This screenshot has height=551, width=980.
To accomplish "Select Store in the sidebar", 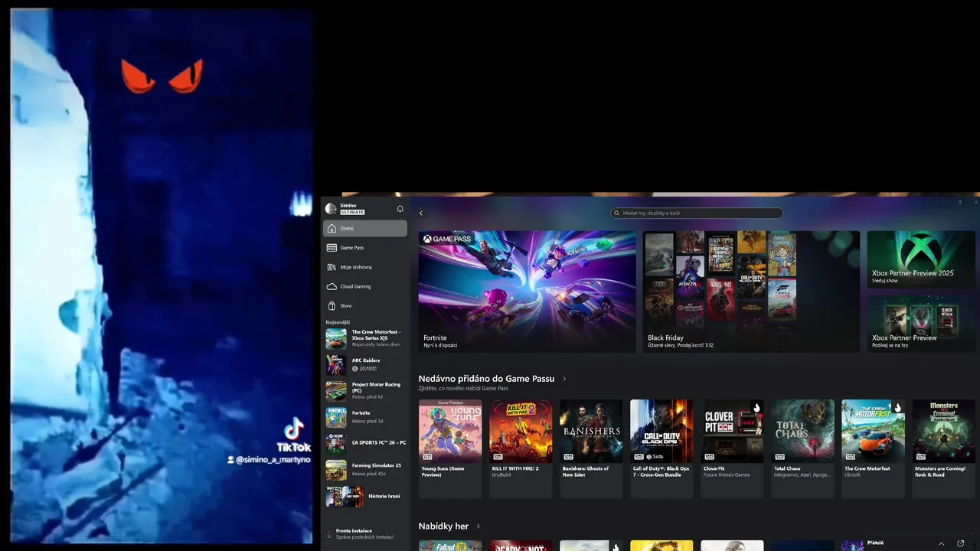I will click(365, 305).
